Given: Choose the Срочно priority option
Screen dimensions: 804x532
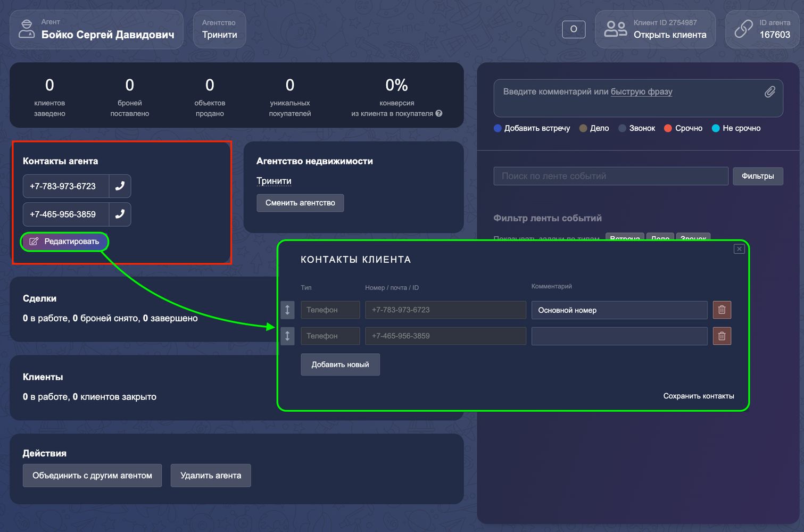Looking at the screenshot, I should pyautogui.click(x=668, y=128).
